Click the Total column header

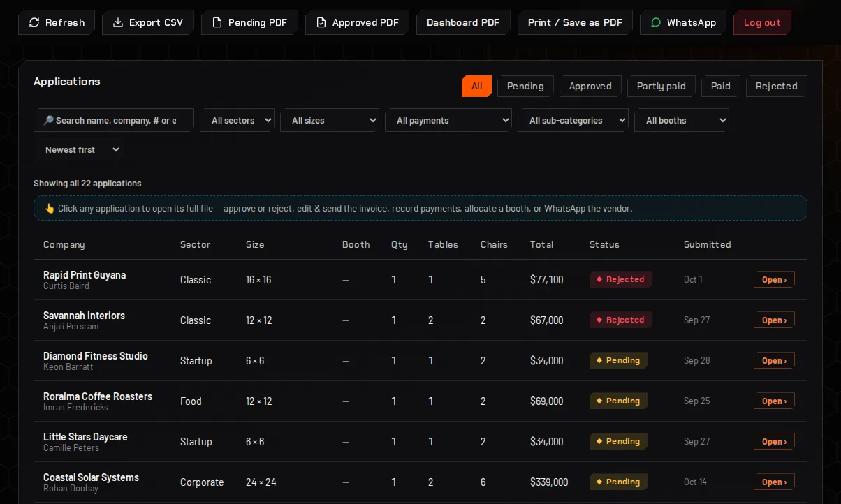[x=541, y=244]
